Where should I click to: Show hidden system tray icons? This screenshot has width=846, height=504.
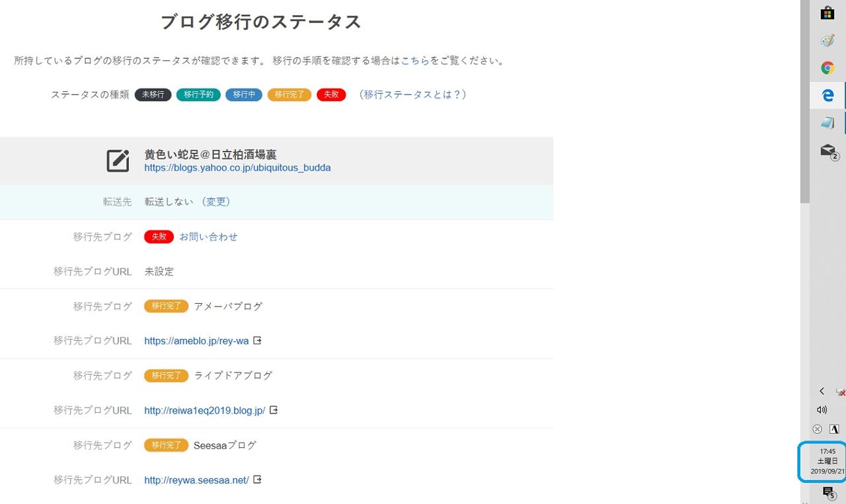(822, 391)
